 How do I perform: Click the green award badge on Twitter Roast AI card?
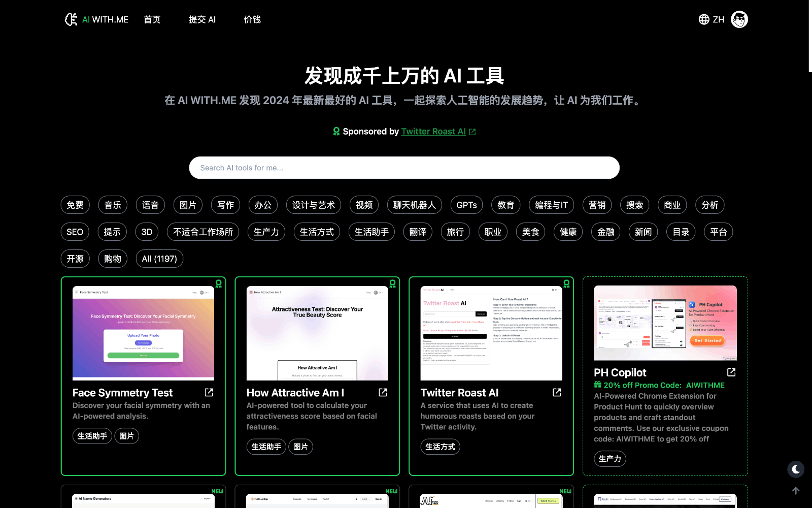pos(566,284)
